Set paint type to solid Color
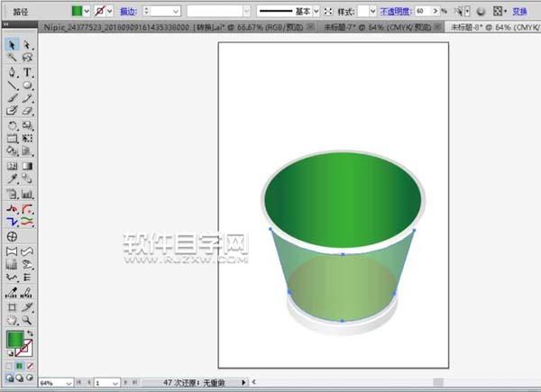The height and width of the screenshot is (392, 541). [10, 366]
